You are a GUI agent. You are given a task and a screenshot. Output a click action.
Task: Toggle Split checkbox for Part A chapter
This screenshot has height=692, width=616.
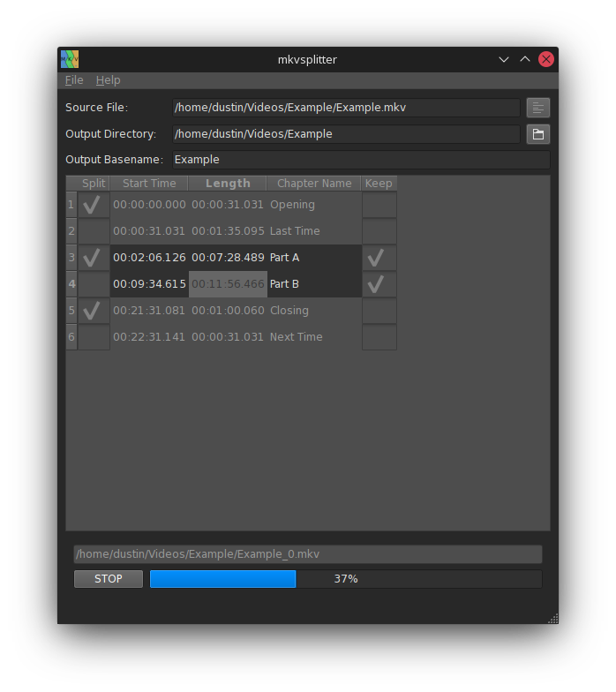coord(94,258)
